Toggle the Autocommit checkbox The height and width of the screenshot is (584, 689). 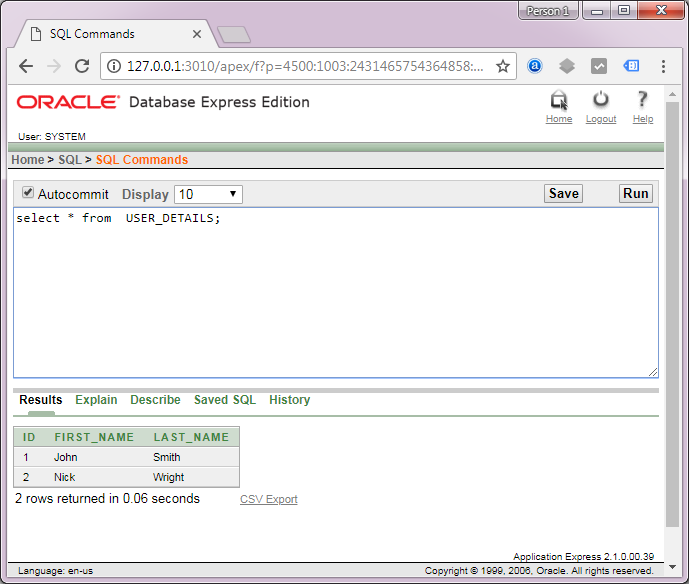[x=28, y=193]
